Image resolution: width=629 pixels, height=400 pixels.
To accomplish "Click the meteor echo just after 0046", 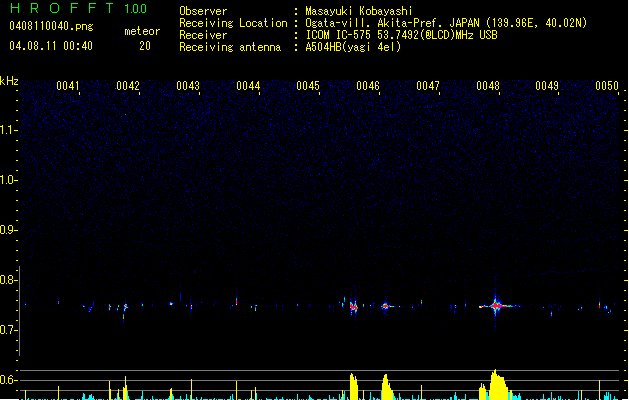I will coord(386,306).
